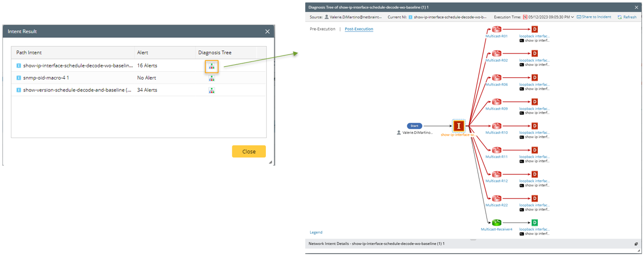Image resolution: width=644 pixels, height=259 pixels.
Task: Click the Path Intent column header
Action: (29, 53)
